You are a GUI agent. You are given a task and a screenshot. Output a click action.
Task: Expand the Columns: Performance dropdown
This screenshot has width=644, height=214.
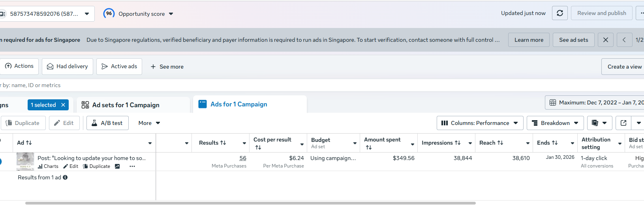(480, 123)
